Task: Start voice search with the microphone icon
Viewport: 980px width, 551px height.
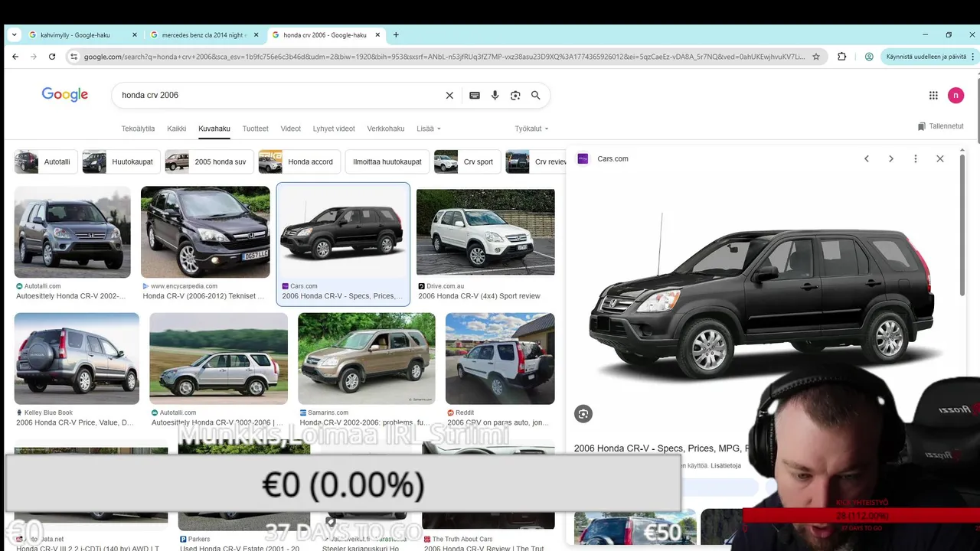Action: pos(495,96)
